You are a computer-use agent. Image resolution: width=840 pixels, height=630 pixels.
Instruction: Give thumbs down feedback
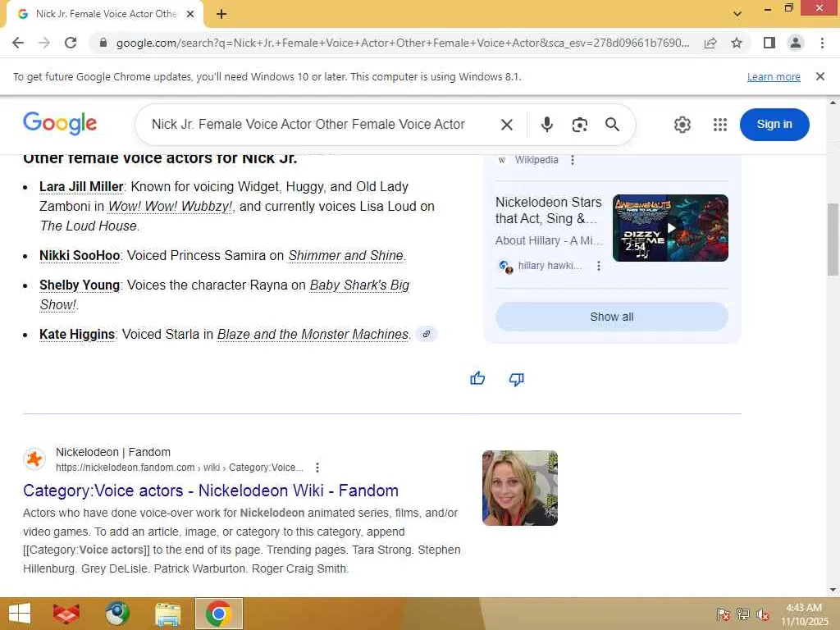pyautogui.click(x=517, y=379)
